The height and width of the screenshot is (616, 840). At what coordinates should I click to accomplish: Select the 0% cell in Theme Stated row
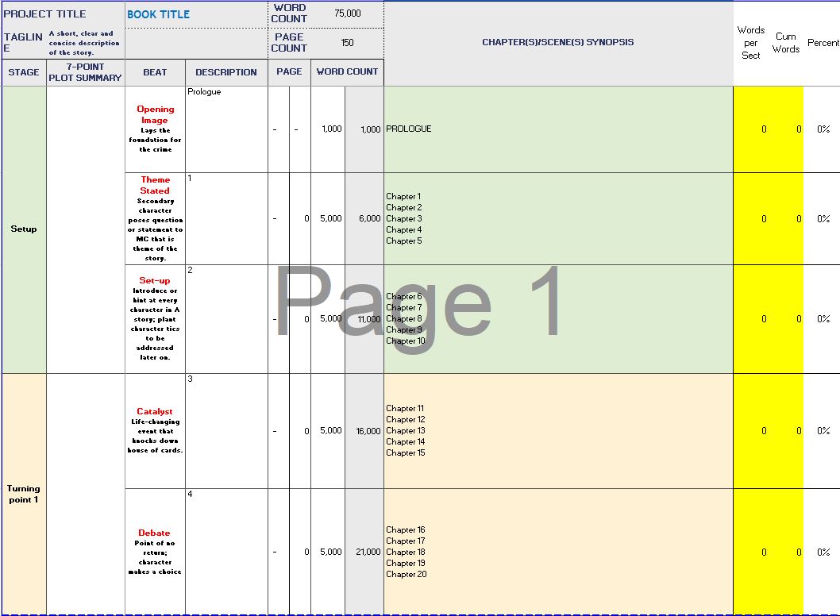pos(823,218)
